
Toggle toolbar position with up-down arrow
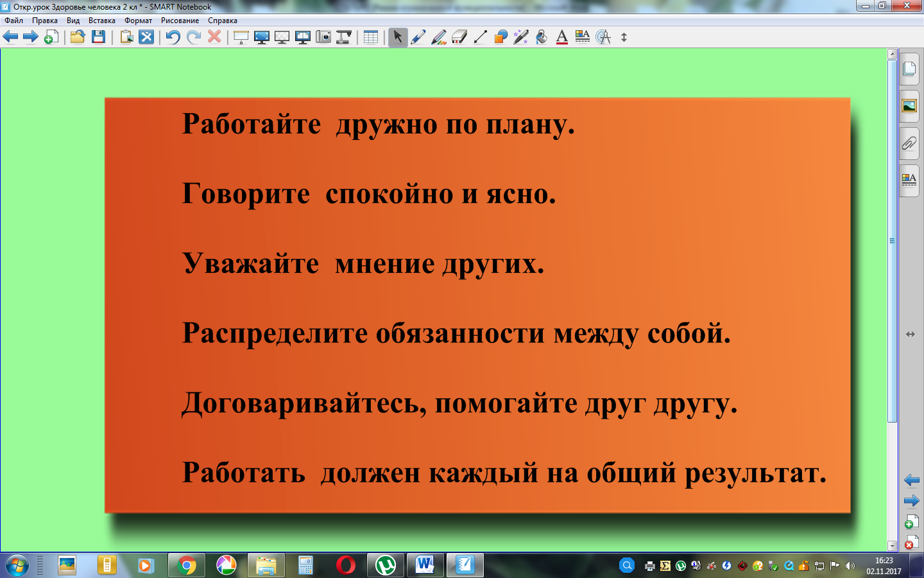624,37
